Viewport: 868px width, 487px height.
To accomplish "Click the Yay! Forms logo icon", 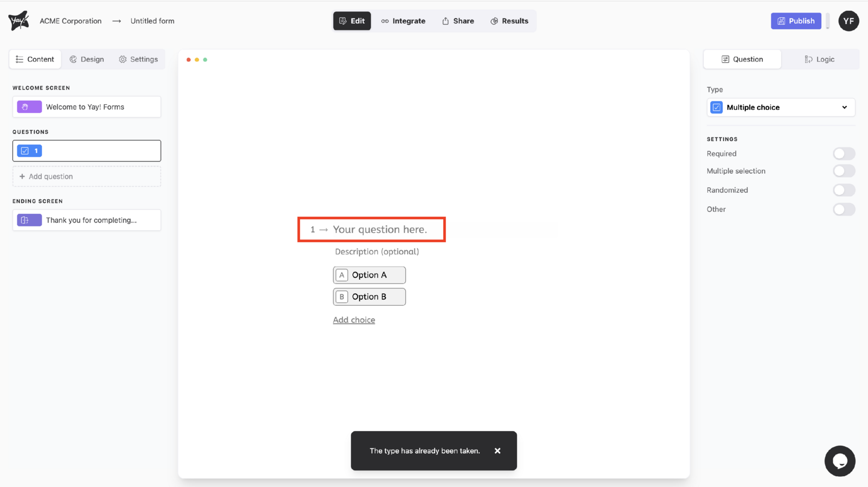I will pos(18,21).
